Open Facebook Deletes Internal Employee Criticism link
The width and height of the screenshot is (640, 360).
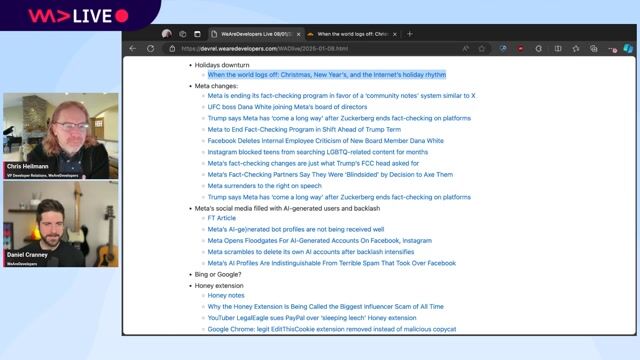325,141
